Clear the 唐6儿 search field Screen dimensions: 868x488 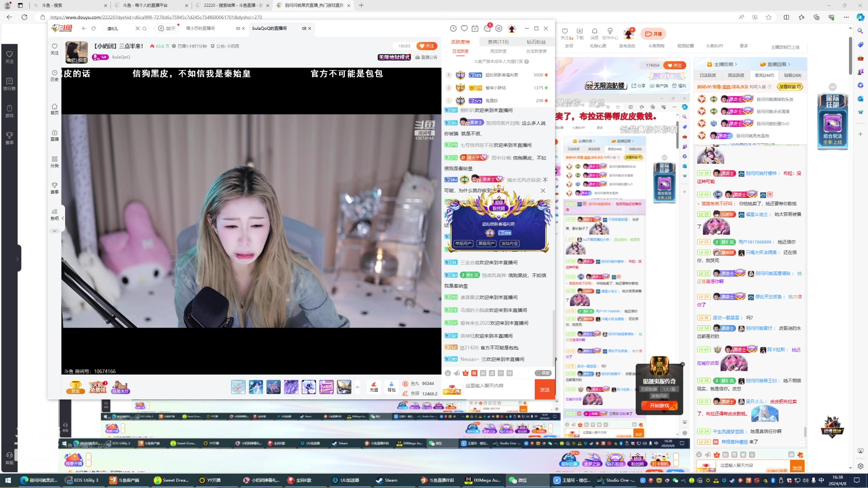click(137, 28)
